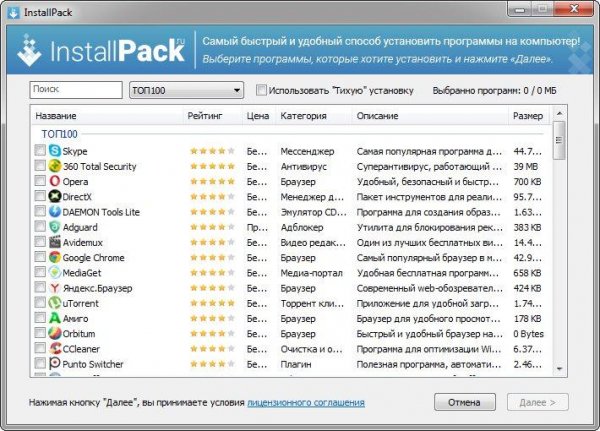
Task: Click the InstallPack title bar icon
Action: (x=13, y=12)
